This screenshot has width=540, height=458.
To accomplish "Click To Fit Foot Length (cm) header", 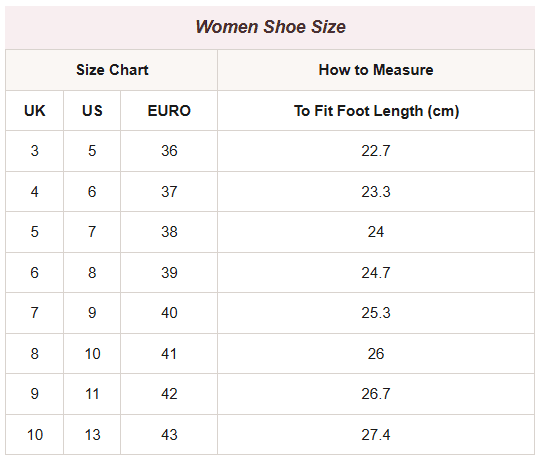I will [376, 111].
